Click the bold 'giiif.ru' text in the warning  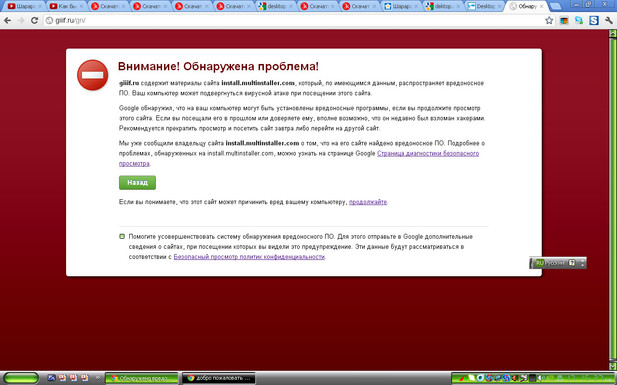tap(129, 83)
